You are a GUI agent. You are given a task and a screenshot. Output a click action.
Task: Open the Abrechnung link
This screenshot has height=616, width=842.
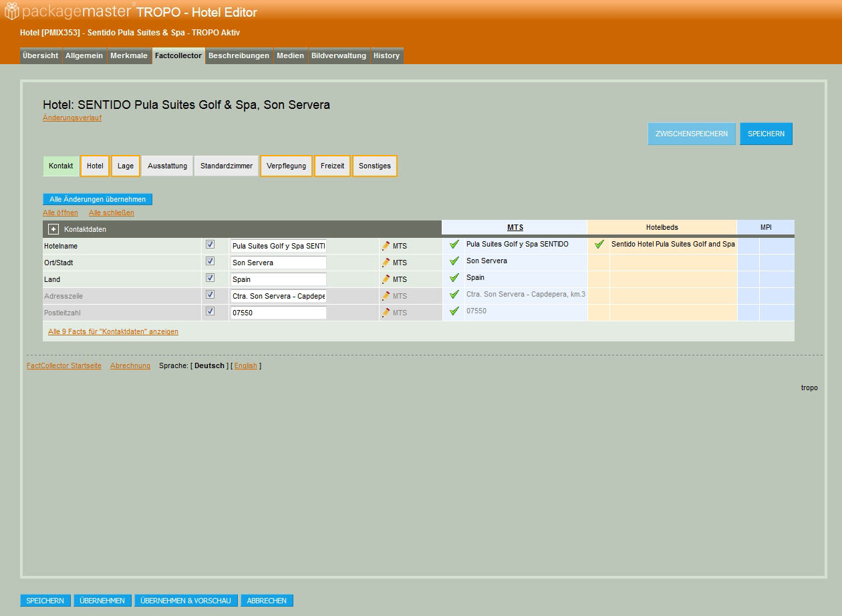130,365
